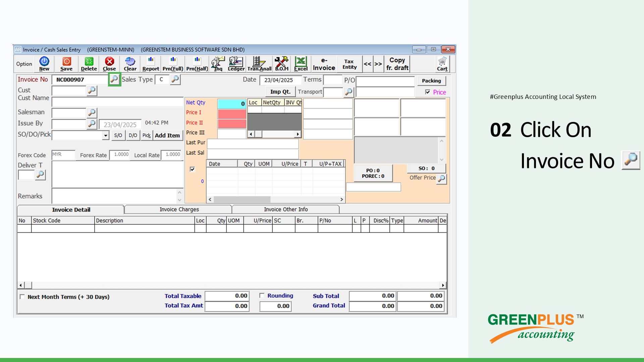Click the Forex Rate field 1.0000
644x362 pixels.
point(119,155)
